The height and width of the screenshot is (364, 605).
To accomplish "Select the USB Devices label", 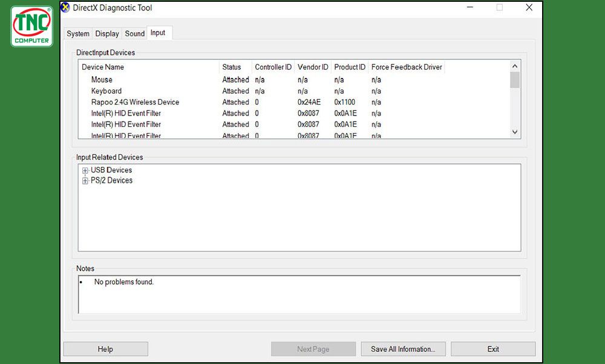I will pyautogui.click(x=111, y=170).
